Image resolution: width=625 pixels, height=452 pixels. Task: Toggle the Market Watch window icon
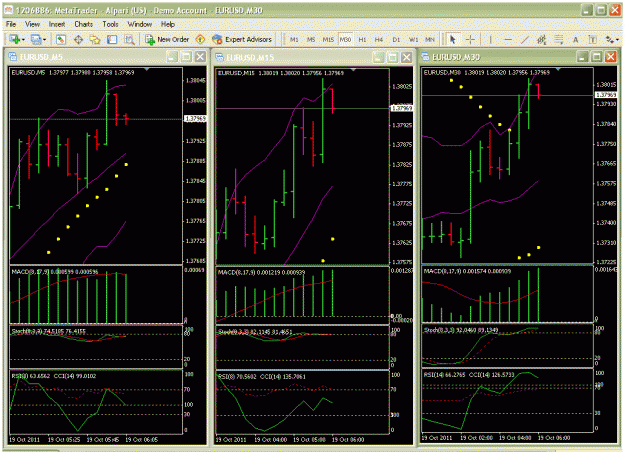click(61, 39)
